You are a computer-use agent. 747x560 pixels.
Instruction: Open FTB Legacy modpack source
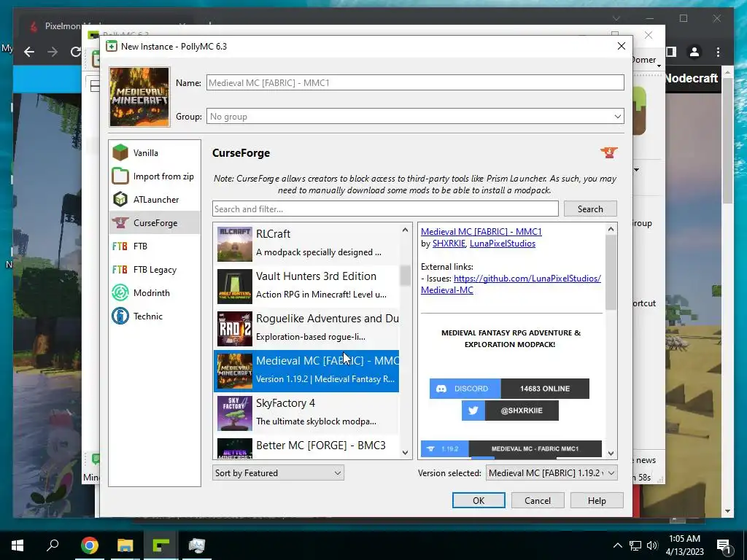pyautogui.click(x=155, y=270)
